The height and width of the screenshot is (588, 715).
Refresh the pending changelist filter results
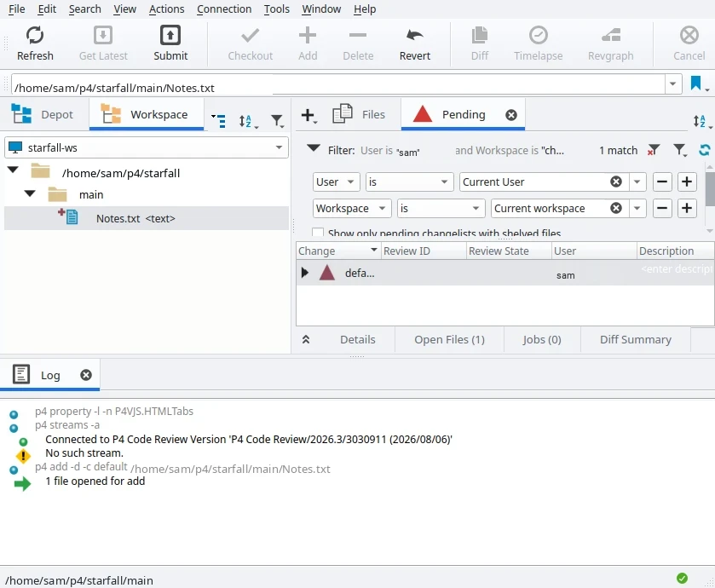(x=705, y=150)
